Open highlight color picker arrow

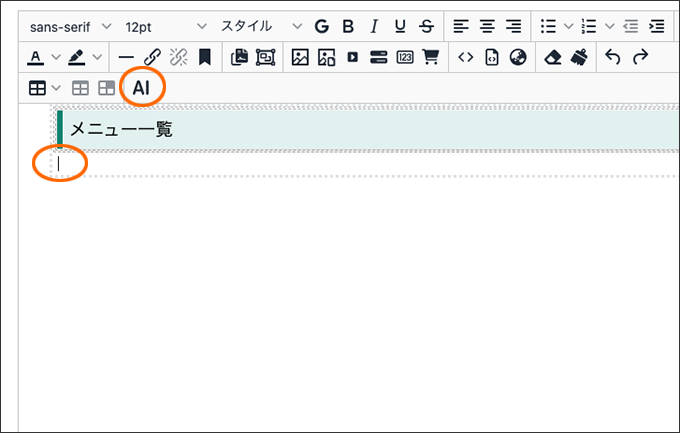tap(97, 57)
